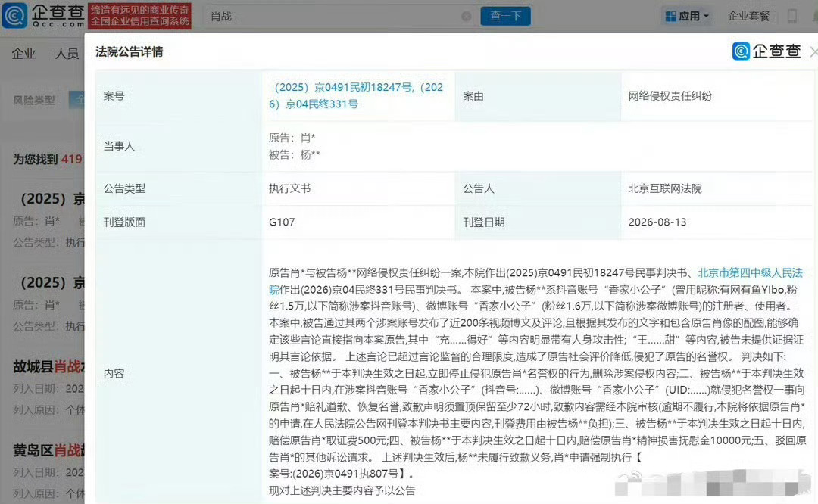The height and width of the screenshot is (504, 818).
Task: Click the plaintiff text 原告: 肖*
Action: (x=292, y=138)
